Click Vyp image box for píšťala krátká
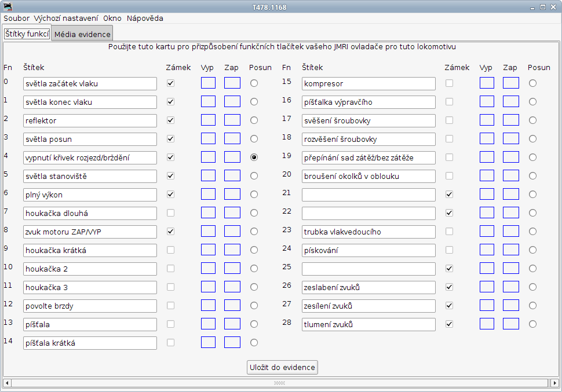The width and height of the screenshot is (562, 392). point(208,342)
